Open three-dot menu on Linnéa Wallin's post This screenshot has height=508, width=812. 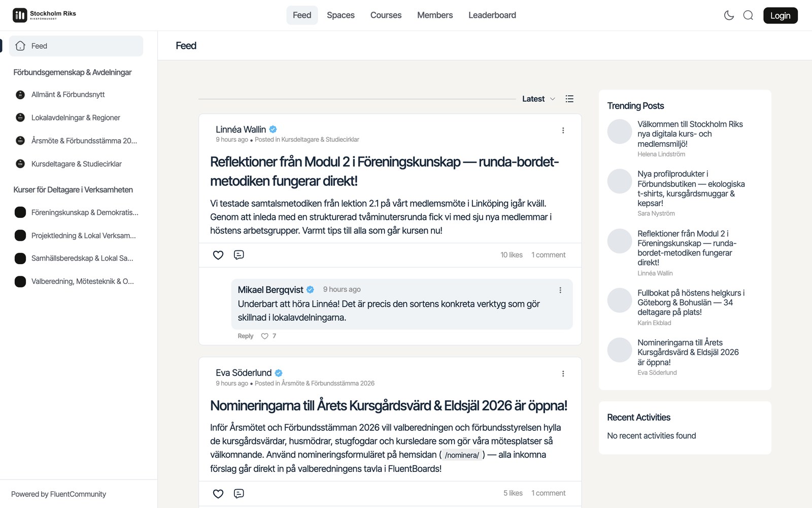563,131
